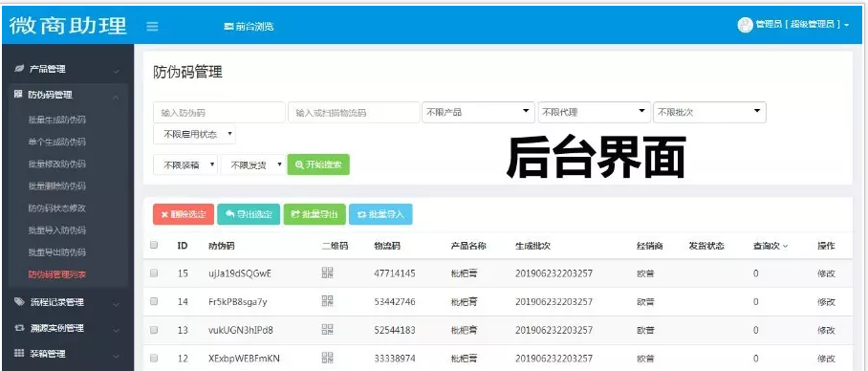
Task: Toggle the select-all header checkbox
Action: pyautogui.click(x=154, y=245)
